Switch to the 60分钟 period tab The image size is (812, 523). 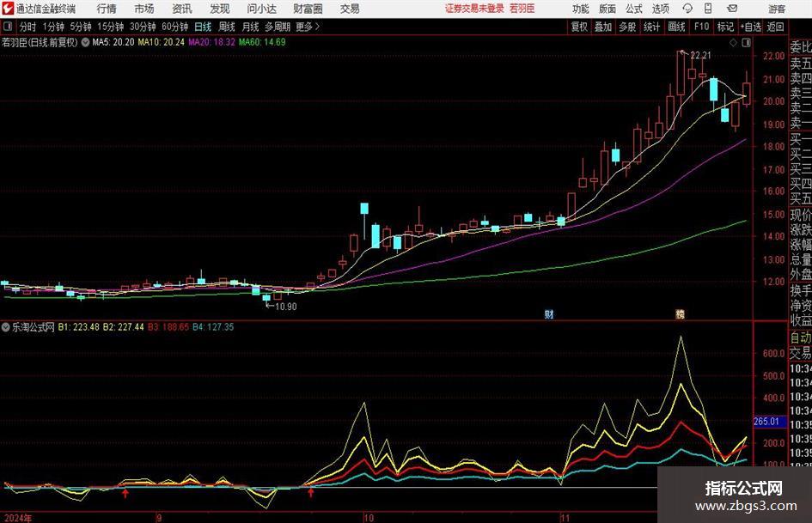coord(175,27)
